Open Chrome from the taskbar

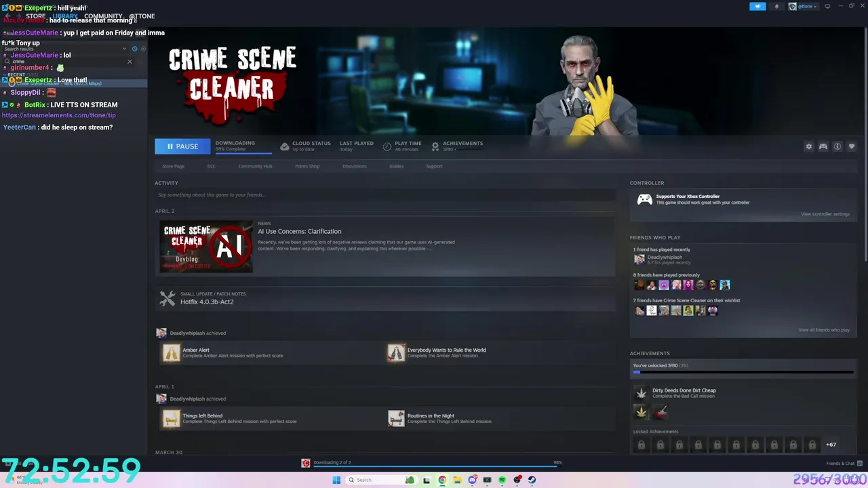(442, 480)
